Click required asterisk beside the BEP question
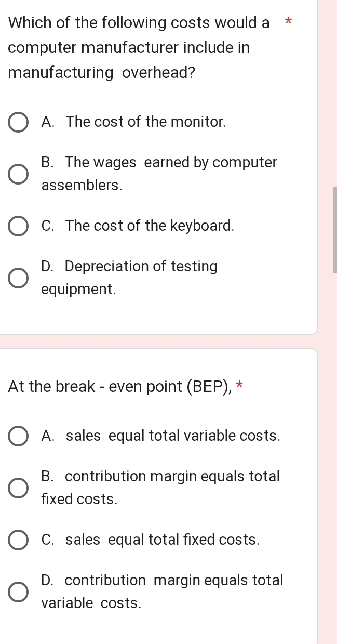 239,386
